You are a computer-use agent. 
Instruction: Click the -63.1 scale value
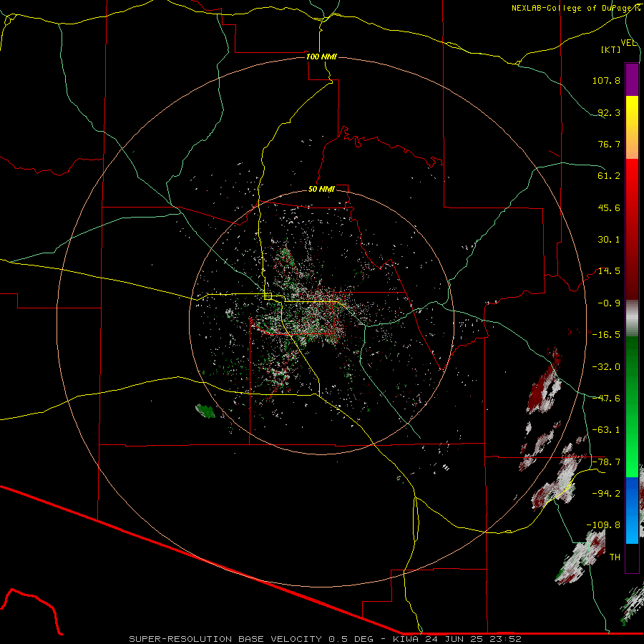pyautogui.click(x=606, y=430)
